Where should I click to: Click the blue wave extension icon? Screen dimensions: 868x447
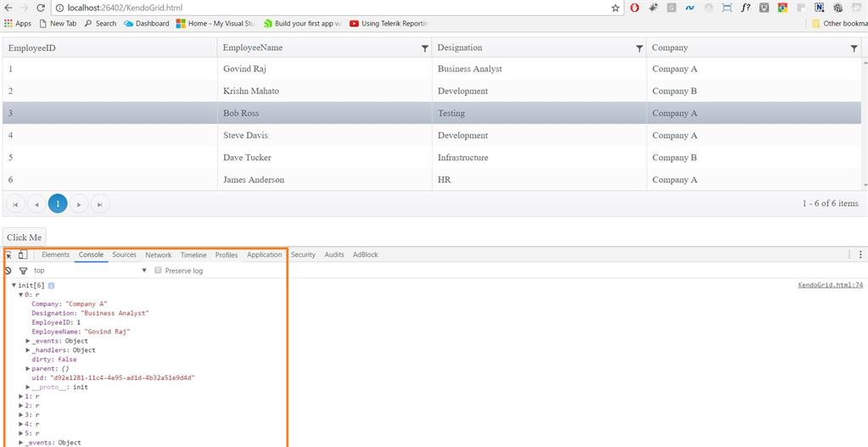690,8
